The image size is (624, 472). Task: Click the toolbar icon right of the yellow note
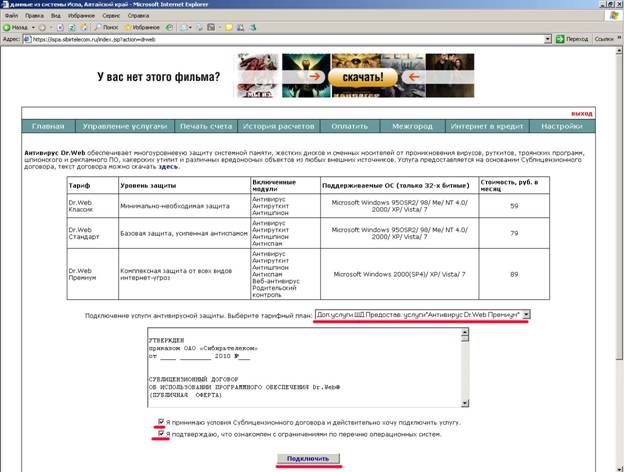[240, 27]
